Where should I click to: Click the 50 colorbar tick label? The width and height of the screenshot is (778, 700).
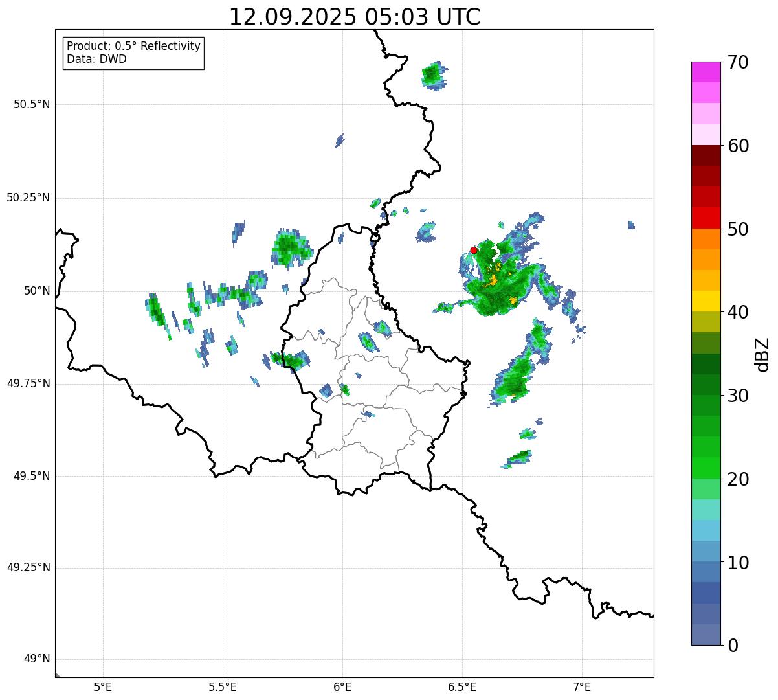(738, 229)
